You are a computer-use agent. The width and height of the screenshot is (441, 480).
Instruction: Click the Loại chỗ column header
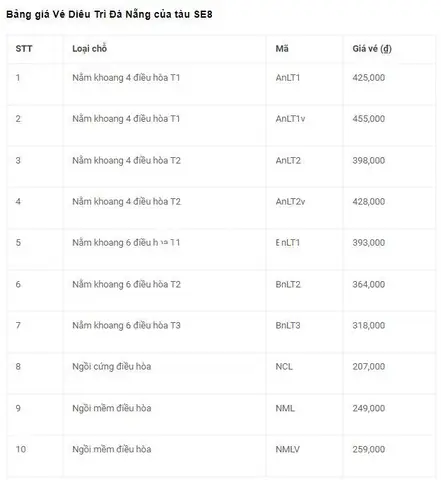(x=90, y=49)
